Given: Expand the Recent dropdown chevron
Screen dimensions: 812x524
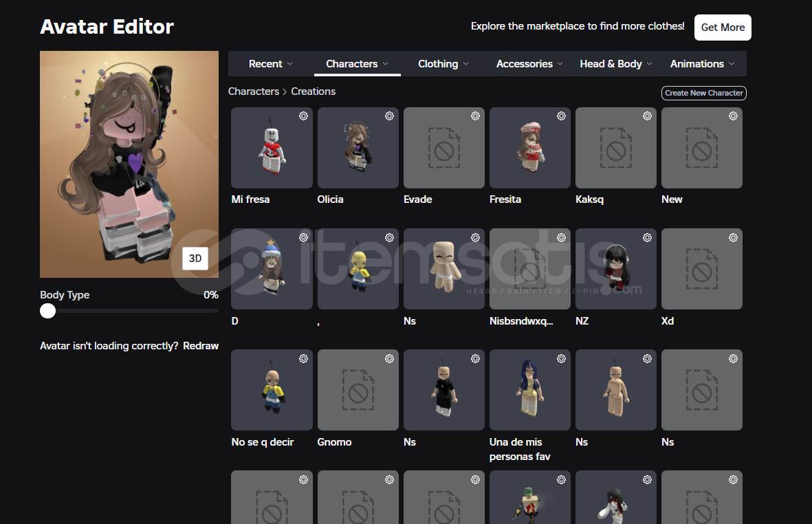Looking at the screenshot, I should tap(290, 64).
